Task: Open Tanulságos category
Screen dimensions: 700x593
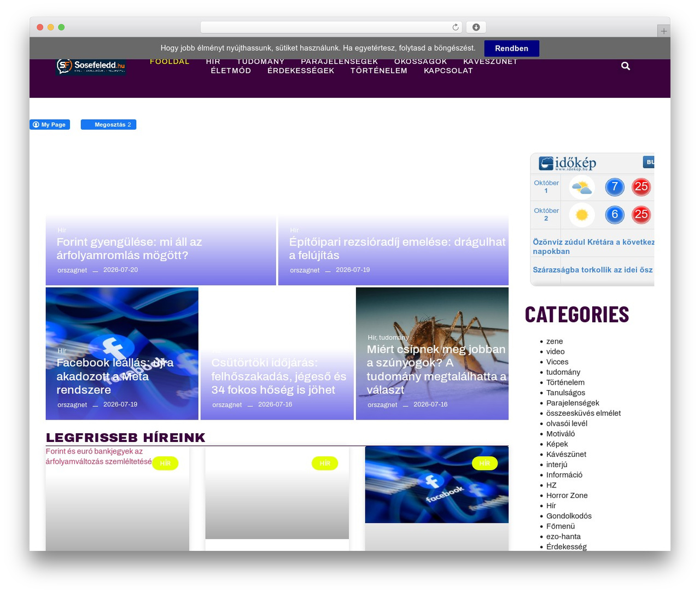Action: tap(565, 393)
